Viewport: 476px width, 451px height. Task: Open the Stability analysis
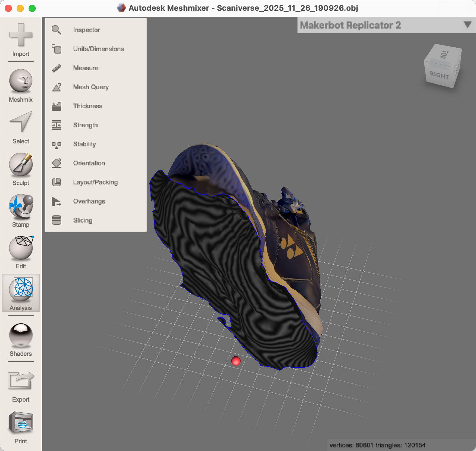(x=84, y=144)
